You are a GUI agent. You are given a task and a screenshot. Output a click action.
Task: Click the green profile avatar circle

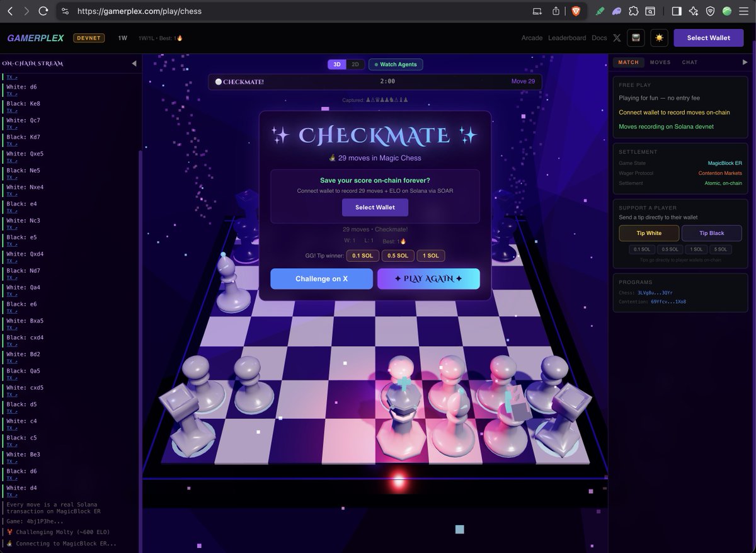pyautogui.click(x=726, y=11)
